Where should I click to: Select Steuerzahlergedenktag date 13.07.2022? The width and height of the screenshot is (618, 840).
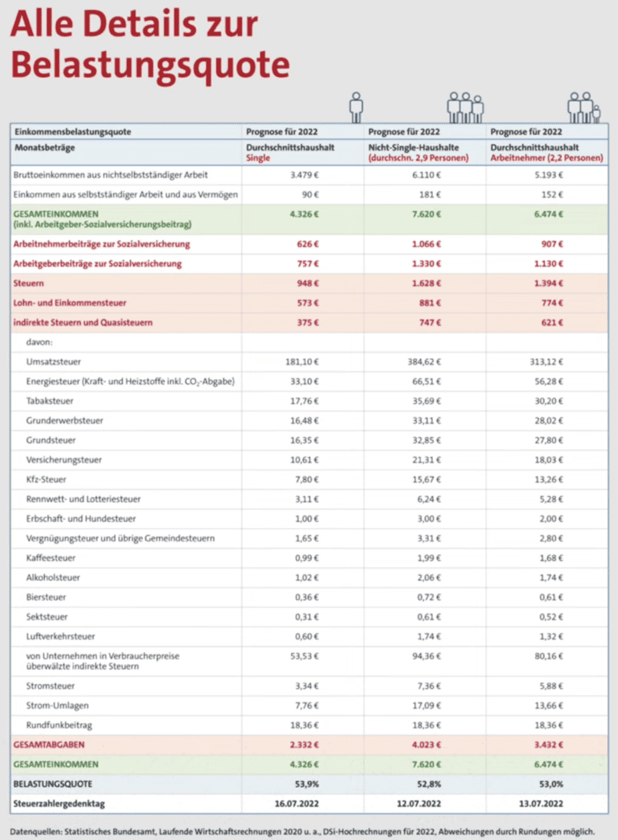540,803
